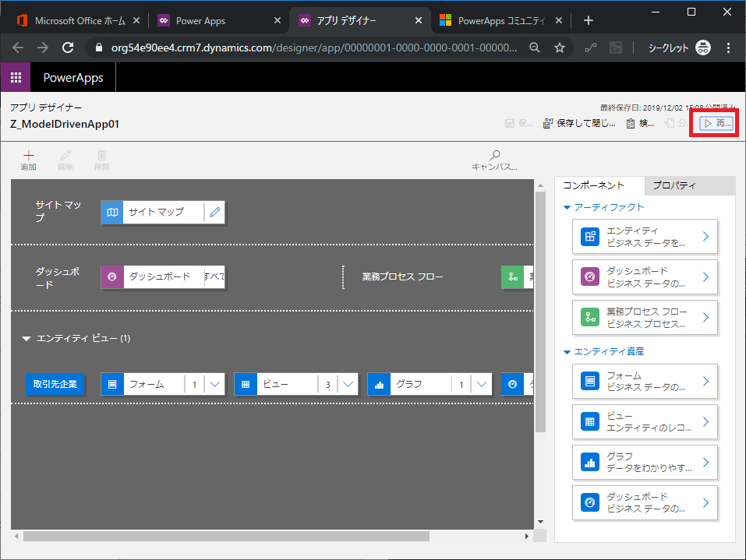Click the ダッシュボード artifact icon
746x560 pixels.
click(590, 276)
